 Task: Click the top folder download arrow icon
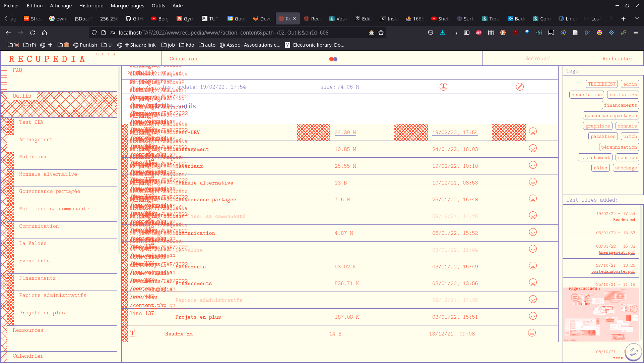(443, 87)
